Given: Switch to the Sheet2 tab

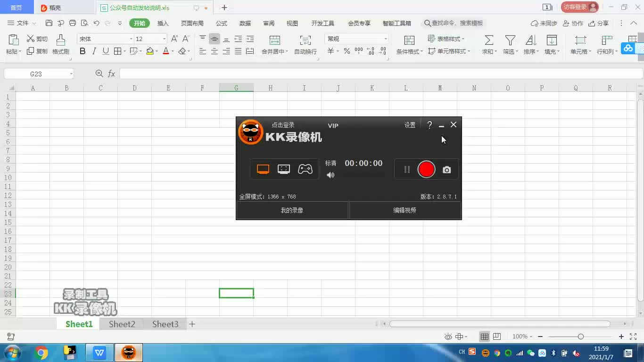Looking at the screenshot, I should (122, 324).
